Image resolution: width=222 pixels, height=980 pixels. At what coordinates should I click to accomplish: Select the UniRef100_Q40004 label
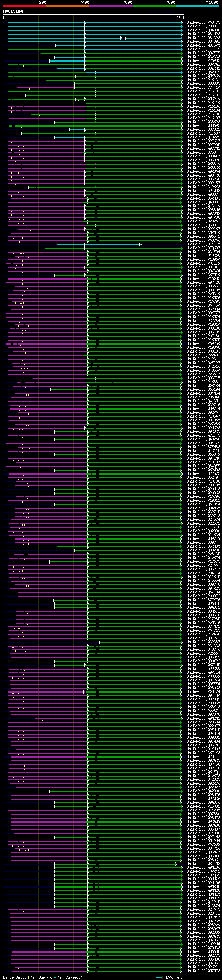click(203, 581)
